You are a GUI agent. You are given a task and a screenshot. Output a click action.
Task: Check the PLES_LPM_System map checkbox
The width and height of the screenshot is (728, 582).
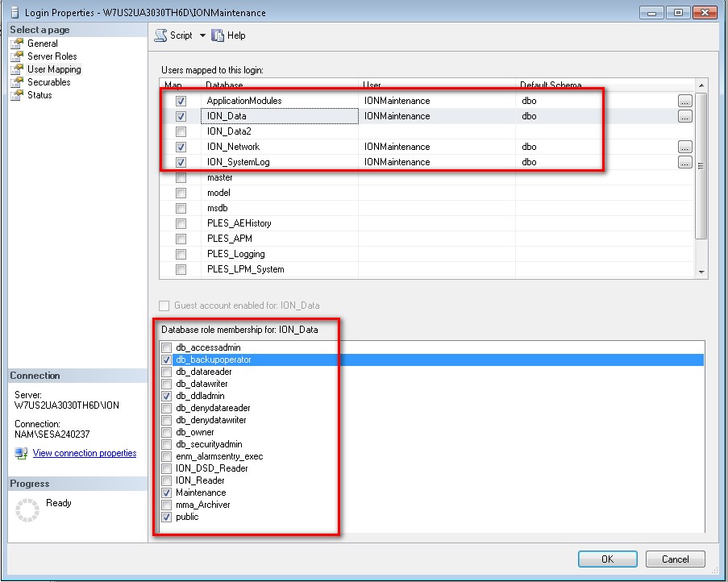coord(181,269)
